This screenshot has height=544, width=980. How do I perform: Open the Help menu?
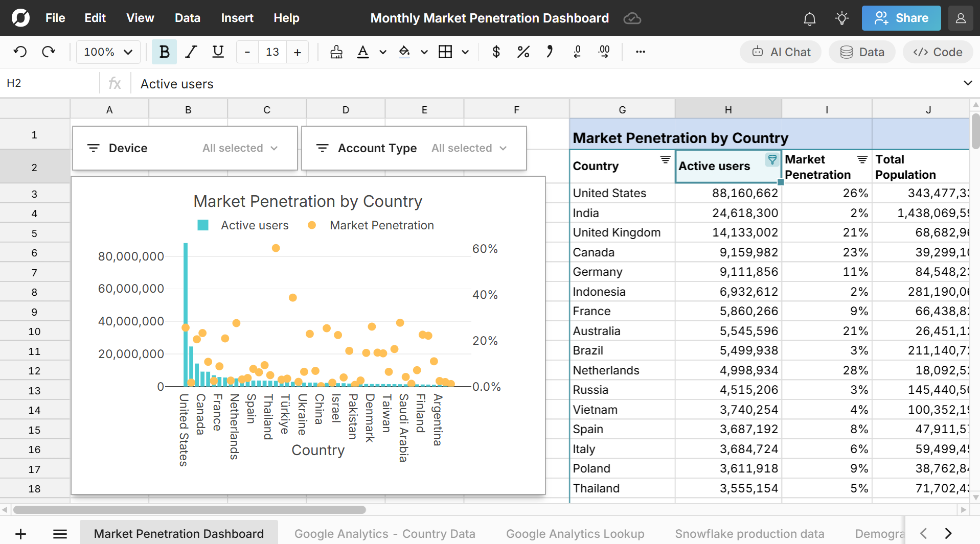click(286, 18)
